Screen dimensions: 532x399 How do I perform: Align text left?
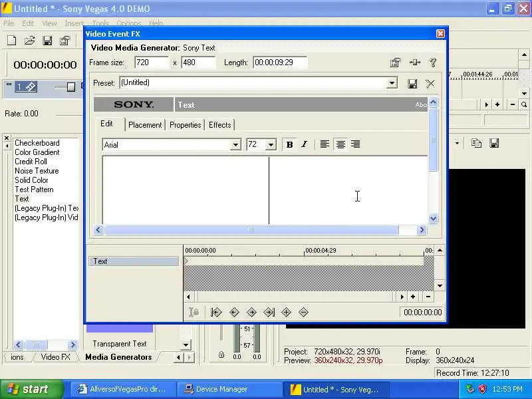point(325,144)
